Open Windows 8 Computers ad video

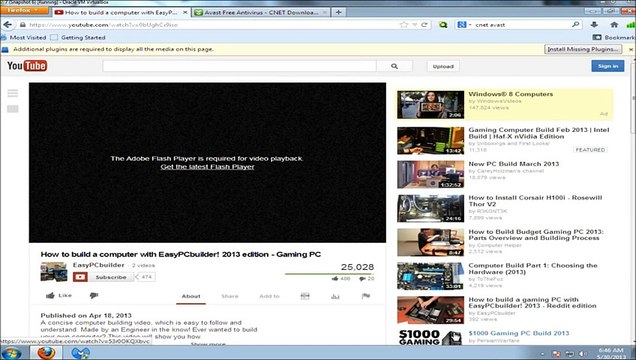pyautogui.click(x=510, y=94)
